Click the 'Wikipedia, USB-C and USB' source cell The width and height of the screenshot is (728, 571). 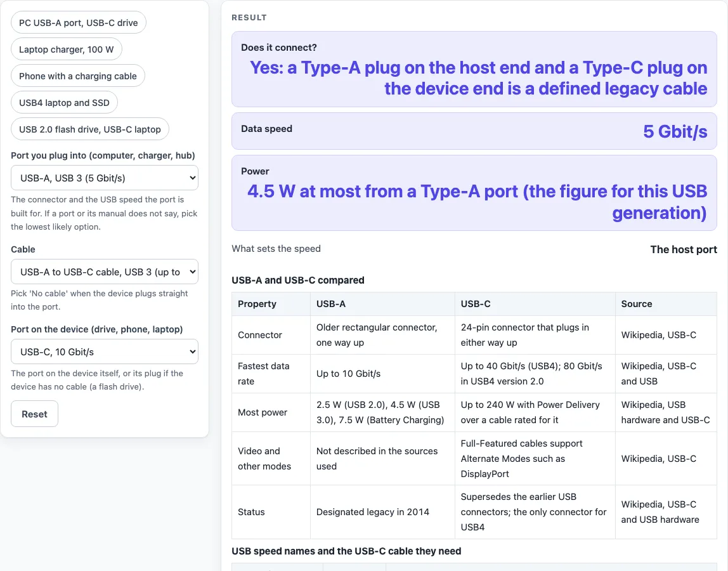pyautogui.click(x=666, y=374)
